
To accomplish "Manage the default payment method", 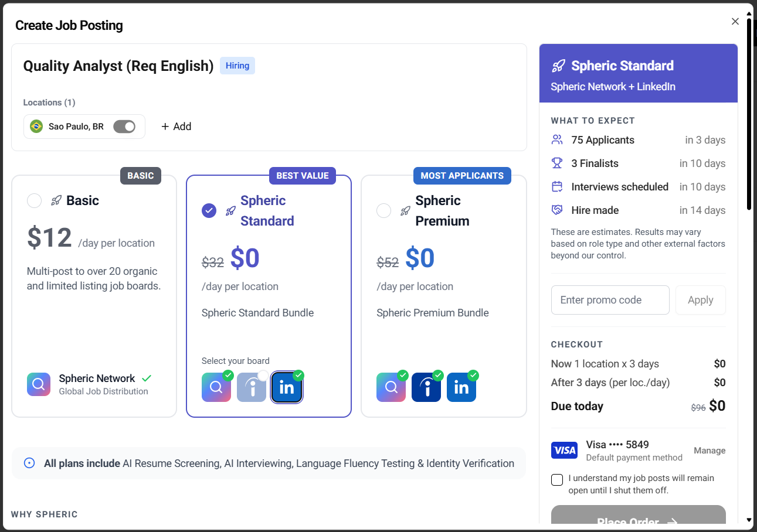I will point(710,451).
